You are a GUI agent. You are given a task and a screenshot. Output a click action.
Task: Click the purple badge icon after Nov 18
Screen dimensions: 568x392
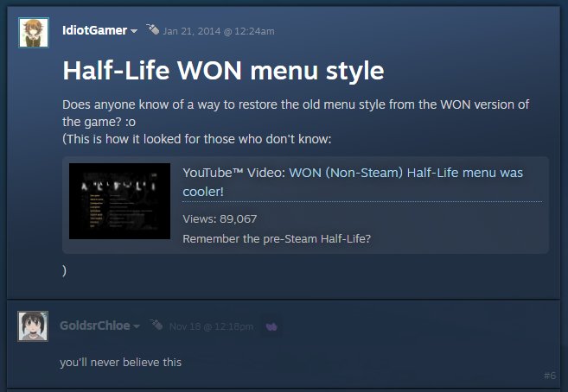pyautogui.click(x=271, y=327)
